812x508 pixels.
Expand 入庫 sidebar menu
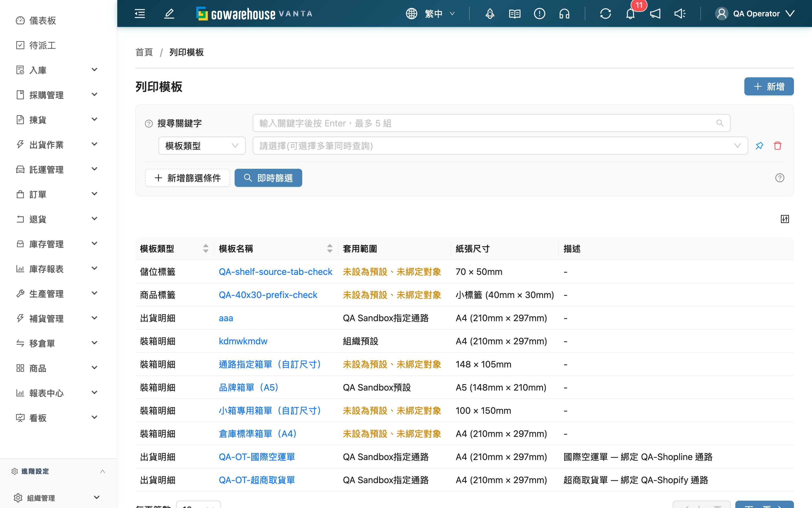pos(57,70)
